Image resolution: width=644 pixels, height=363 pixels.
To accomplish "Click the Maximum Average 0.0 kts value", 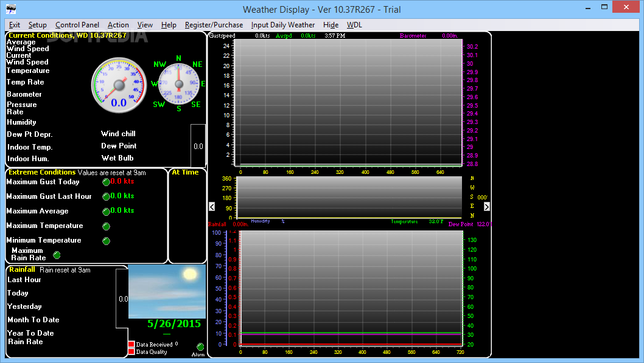I will (122, 210).
